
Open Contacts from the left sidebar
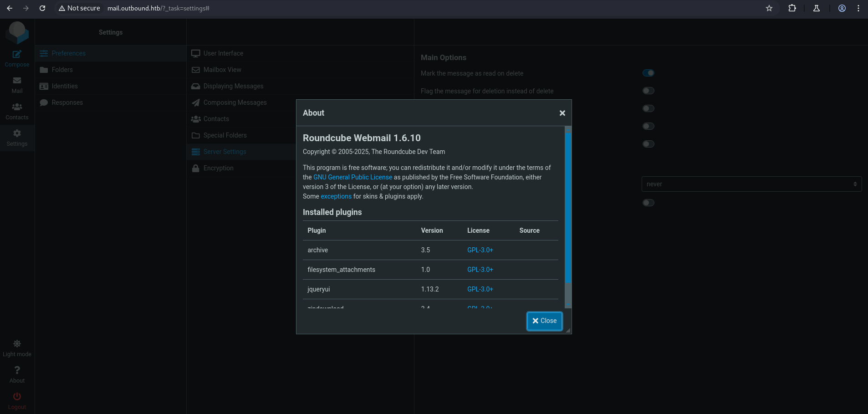(17, 111)
